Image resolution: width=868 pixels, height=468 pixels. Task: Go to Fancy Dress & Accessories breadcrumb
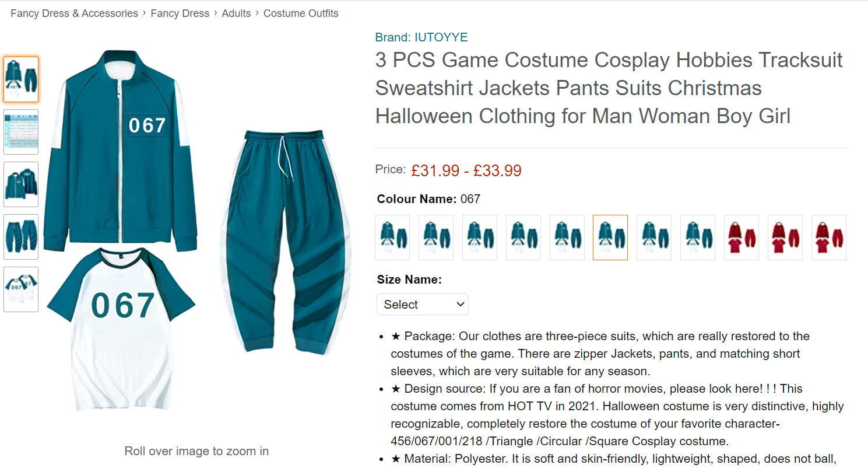pyautogui.click(x=74, y=13)
